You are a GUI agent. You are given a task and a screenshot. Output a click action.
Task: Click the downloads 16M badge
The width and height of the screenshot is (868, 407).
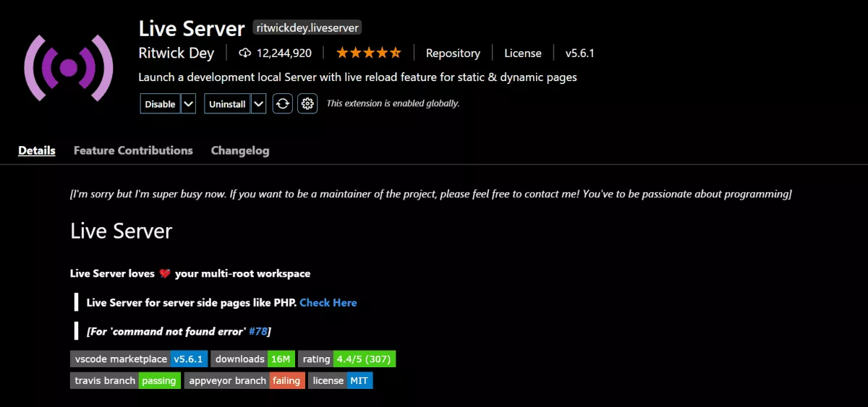click(x=253, y=359)
